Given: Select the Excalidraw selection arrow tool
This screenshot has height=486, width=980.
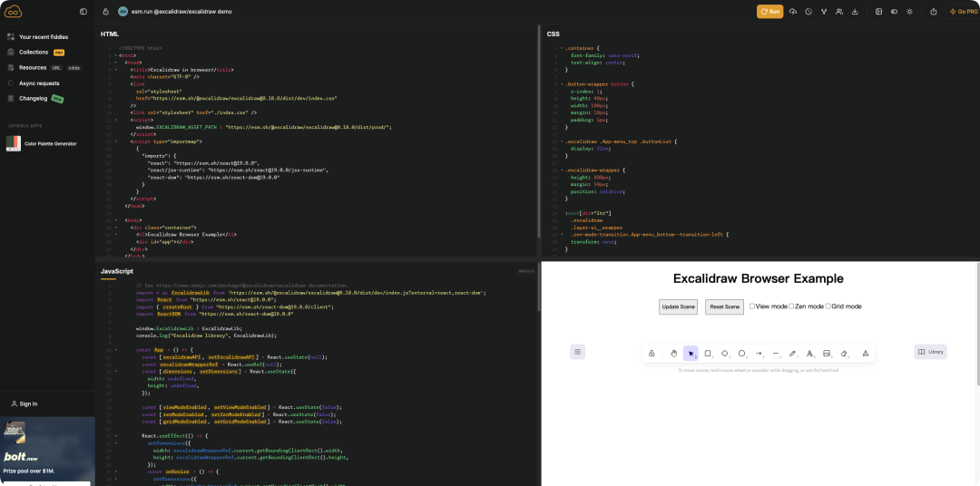Looking at the screenshot, I should pos(691,354).
